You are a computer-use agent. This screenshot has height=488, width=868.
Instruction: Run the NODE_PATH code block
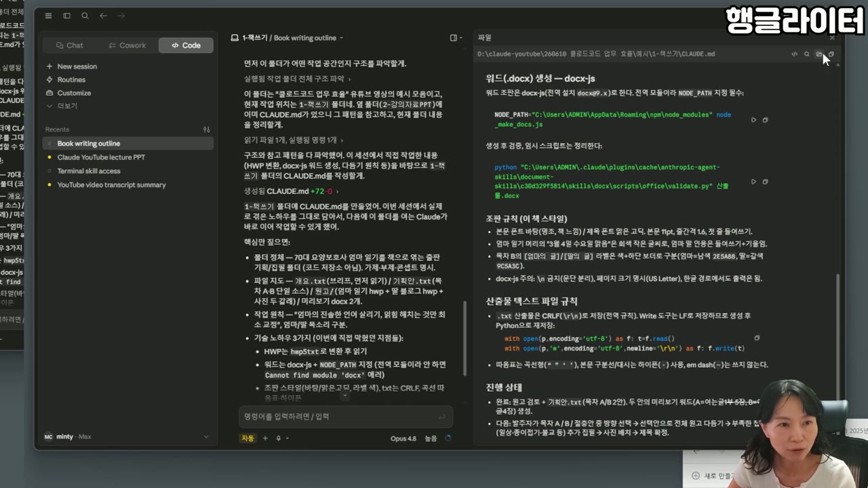pyautogui.click(x=753, y=120)
